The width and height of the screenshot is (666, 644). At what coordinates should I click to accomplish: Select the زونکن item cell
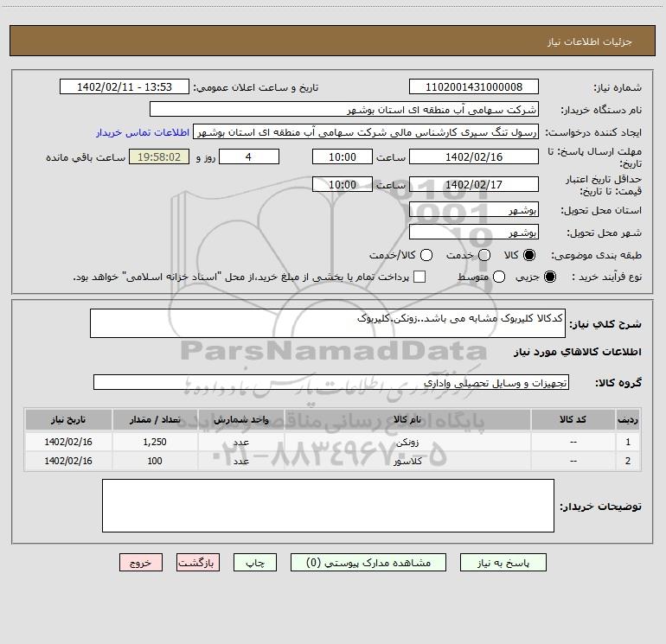407,442
